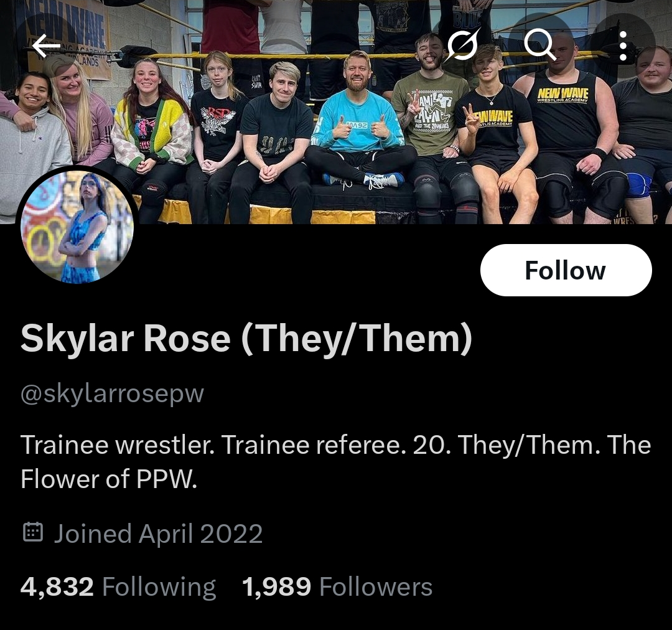Open the Following list label
The image size is (672, 630).
pyautogui.click(x=159, y=588)
